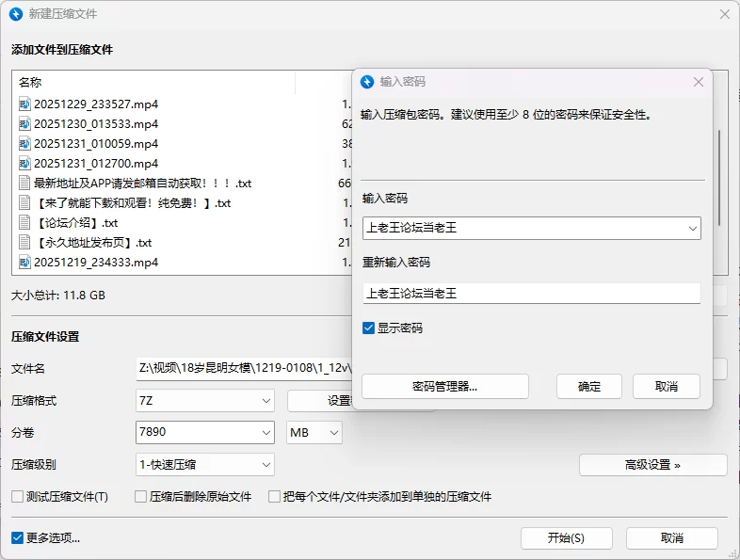Viewport: 740px width, 560px height.
Task: Open 密码管理器 button
Action: pos(444,387)
